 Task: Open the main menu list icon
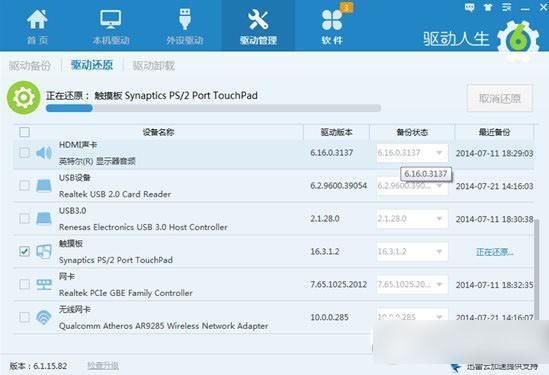click(x=506, y=7)
